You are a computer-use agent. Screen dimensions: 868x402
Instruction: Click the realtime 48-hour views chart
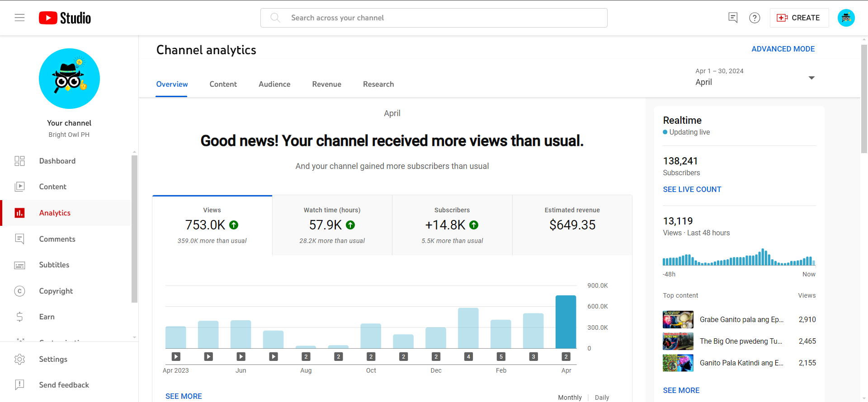(x=739, y=257)
